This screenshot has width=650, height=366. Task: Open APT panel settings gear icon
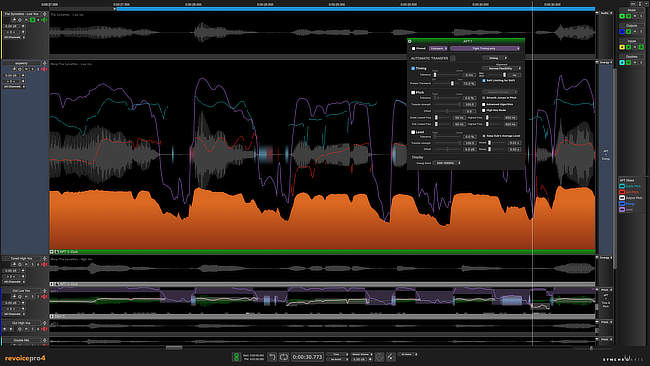click(x=410, y=41)
